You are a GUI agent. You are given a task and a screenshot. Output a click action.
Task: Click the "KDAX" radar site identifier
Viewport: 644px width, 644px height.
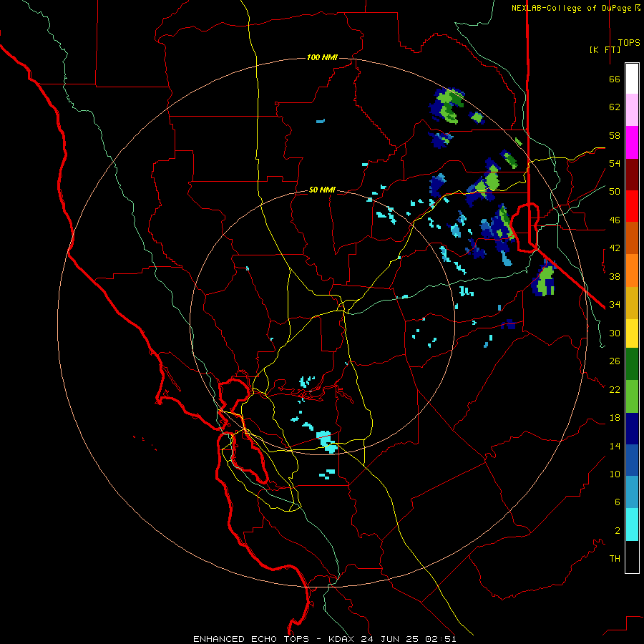(342, 639)
